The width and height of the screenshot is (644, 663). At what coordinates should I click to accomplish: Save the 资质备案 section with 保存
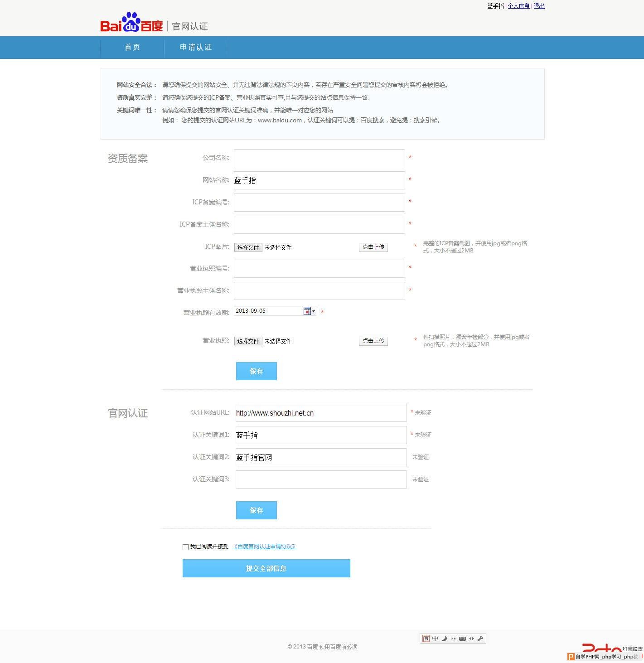(257, 371)
